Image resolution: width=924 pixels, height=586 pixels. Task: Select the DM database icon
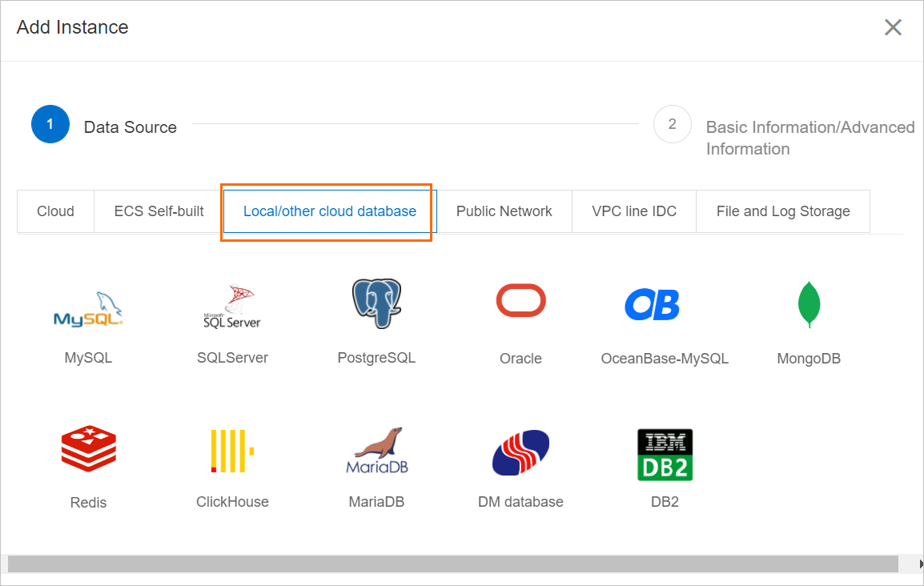520,452
